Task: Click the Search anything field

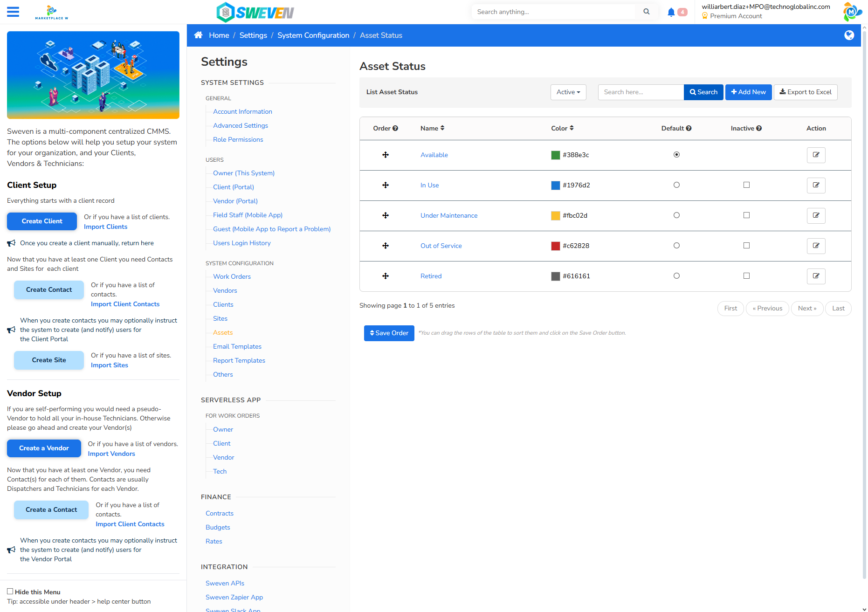Action: pos(553,12)
